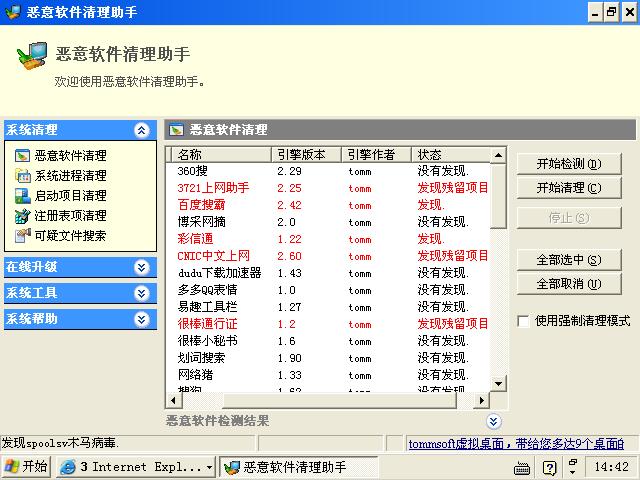Open the keyboard icon in the system tray
640x480 pixels.
pos(522,468)
